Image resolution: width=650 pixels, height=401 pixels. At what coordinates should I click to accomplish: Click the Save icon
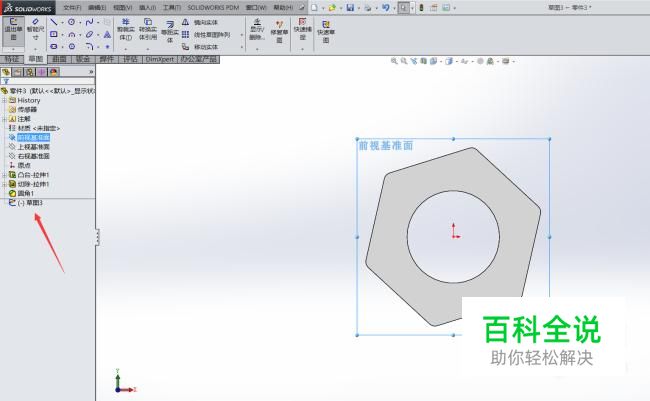(x=350, y=7)
